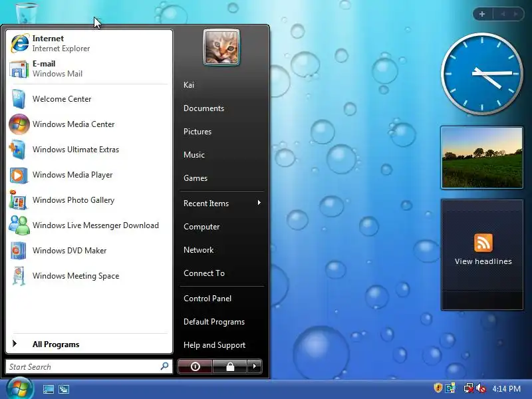Click the Recycle Bin desktop icon
The width and height of the screenshot is (532, 399).
pyautogui.click(x=27, y=12)
